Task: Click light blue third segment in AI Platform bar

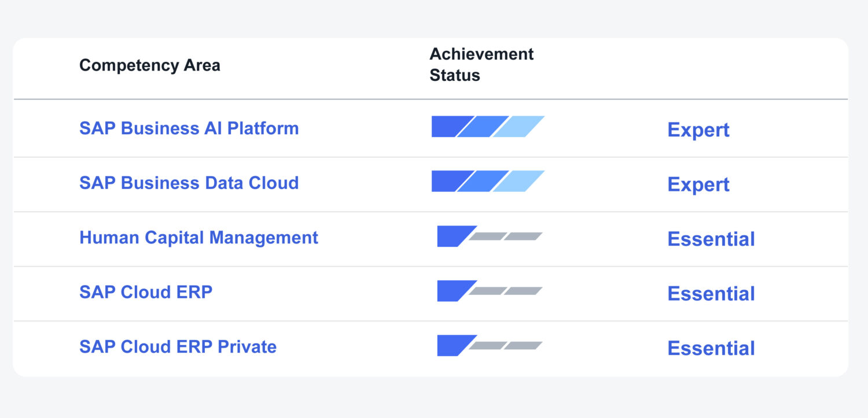Action: coord(518,127)
